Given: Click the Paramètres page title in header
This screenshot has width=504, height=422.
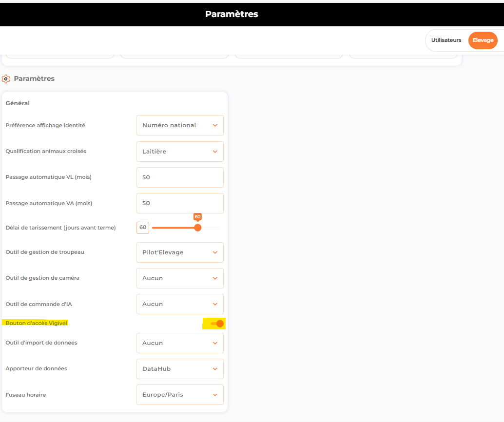Looking at the screenshot, I should [232, 14].
